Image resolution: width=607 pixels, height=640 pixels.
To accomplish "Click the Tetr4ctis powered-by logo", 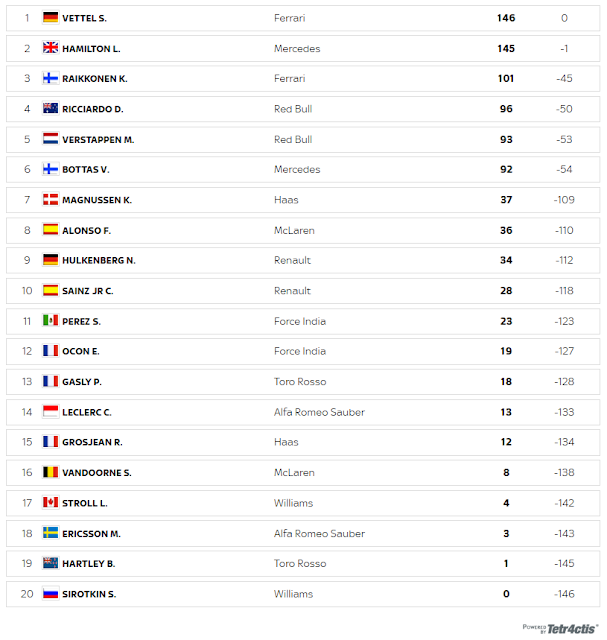I will (560, 629).
